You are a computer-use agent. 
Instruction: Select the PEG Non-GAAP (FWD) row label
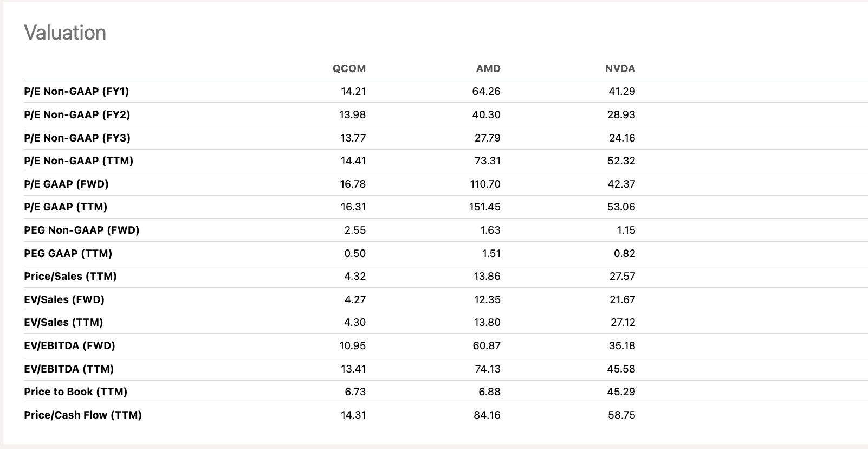[x=81, y=230]
